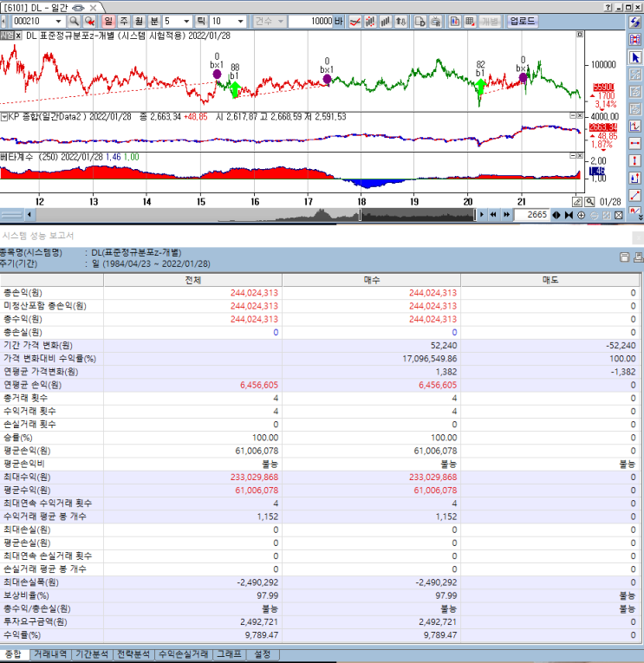Select the tab titled [6101] DL - 일간
Viewport: 644px width, 663px height.
pos(50,8)
